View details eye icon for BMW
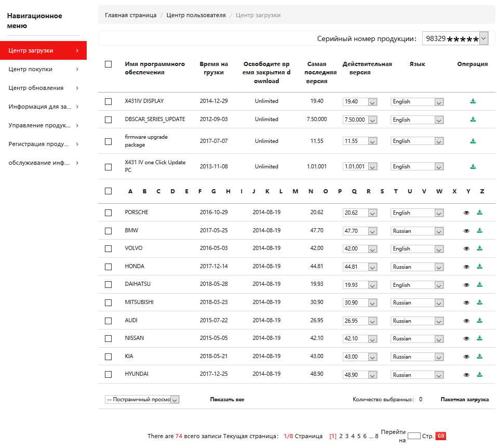 point(466,231)
